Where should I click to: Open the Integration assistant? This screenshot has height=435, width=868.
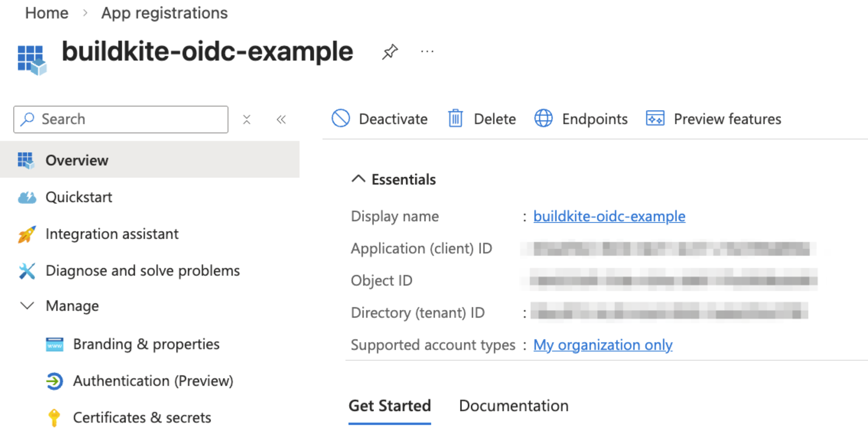112,234
